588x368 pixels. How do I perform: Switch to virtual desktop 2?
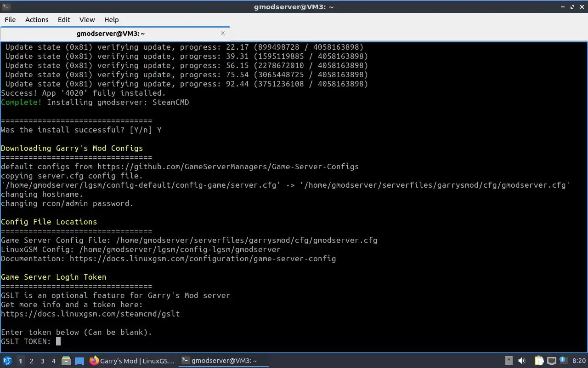pyautogui.click(x=32, y=361)
